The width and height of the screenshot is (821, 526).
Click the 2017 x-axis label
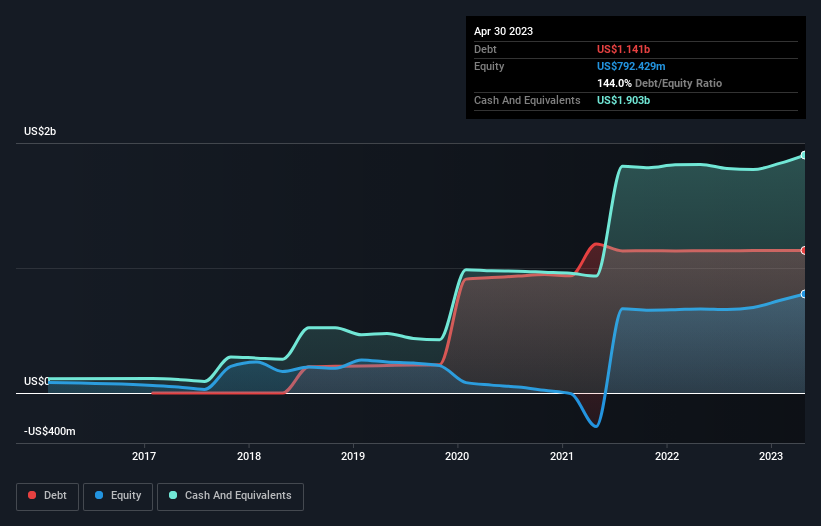(144, 456)
